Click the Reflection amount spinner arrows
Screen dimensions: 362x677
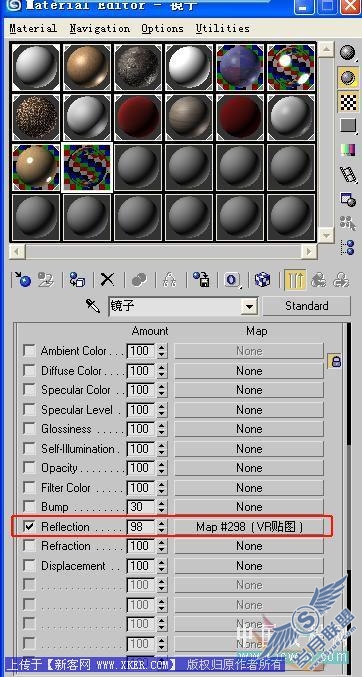[162, 527]
